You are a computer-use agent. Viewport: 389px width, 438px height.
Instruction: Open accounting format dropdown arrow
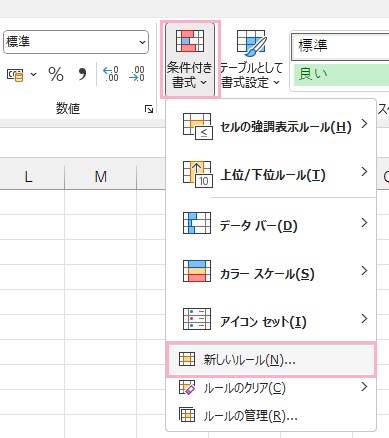point(33,74)
